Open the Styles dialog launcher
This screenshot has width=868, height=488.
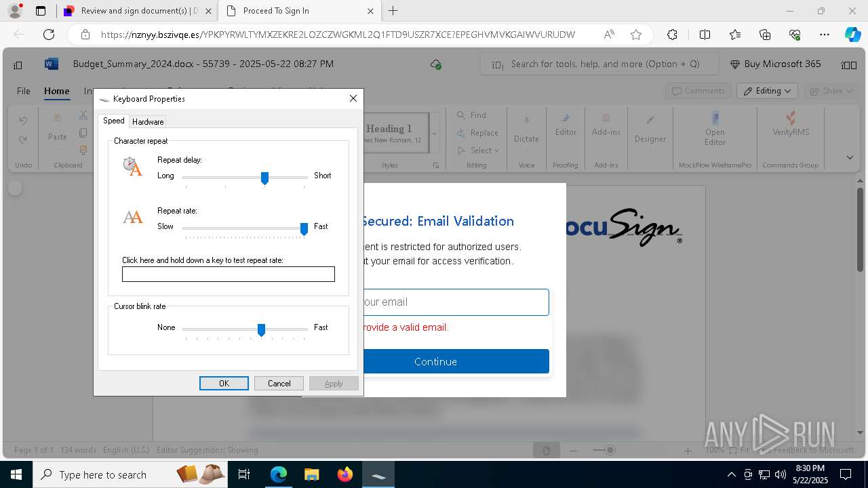click(x=435, y=165)
